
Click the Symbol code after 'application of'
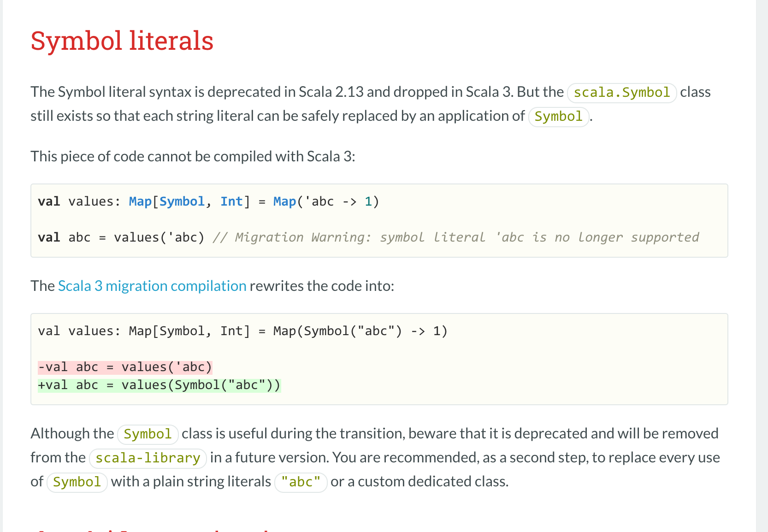click(x=559, y=116)
